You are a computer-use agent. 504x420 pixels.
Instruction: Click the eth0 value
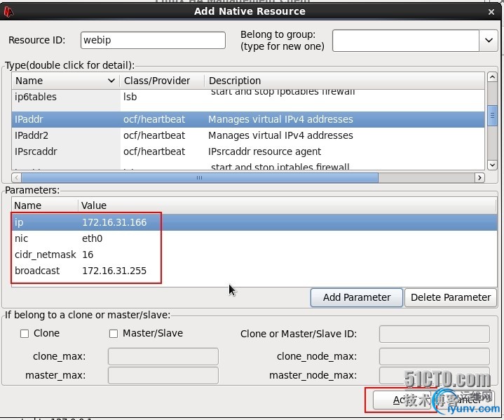tap(93, 238)
